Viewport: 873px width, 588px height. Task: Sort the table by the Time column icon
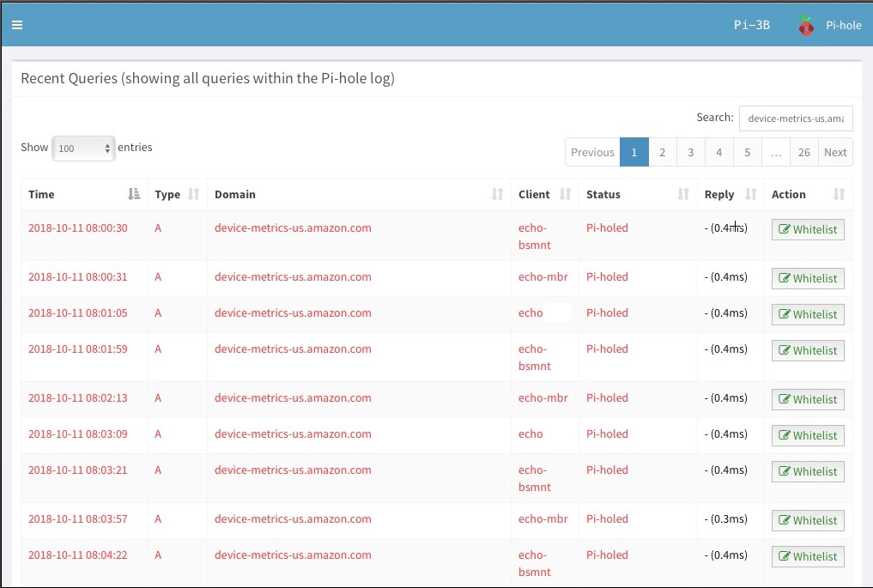[x=134, y=194]
